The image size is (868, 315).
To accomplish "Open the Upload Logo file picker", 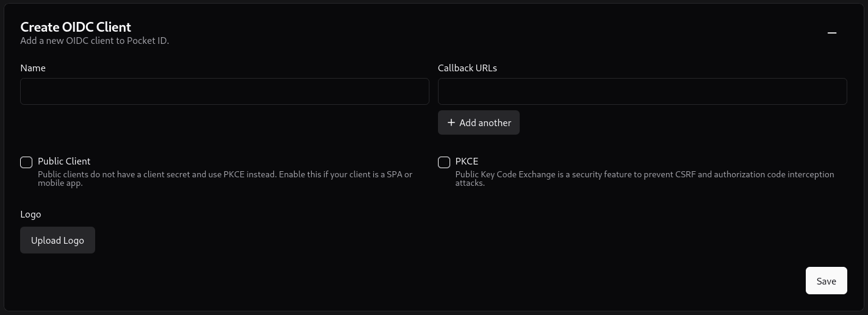I will (57, 240).
